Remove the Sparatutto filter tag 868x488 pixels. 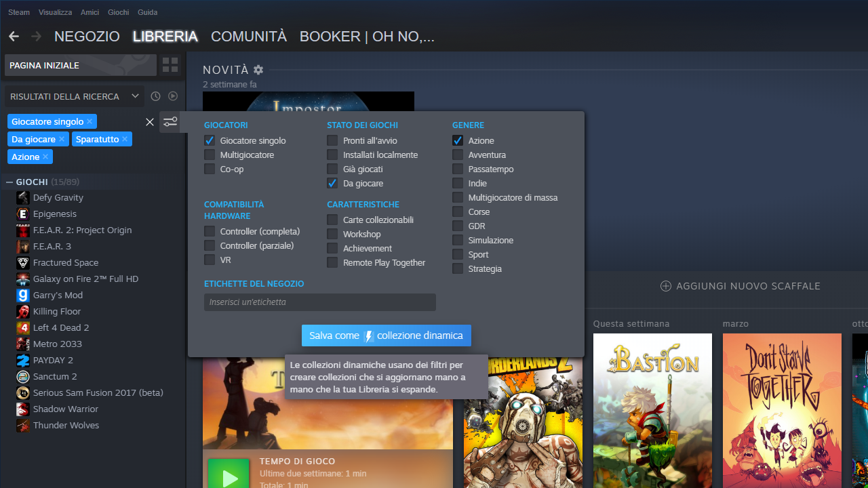pyautogui.click(x=125, y=139)
